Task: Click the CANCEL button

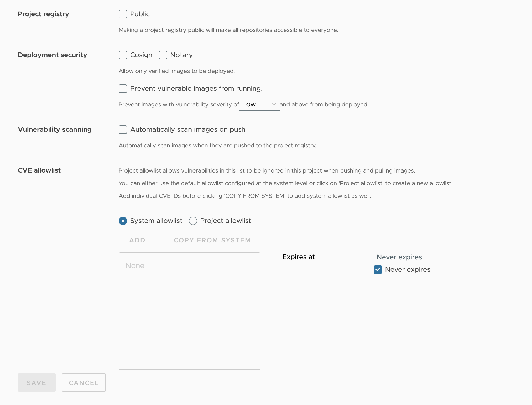Action: tap(84, 382)
